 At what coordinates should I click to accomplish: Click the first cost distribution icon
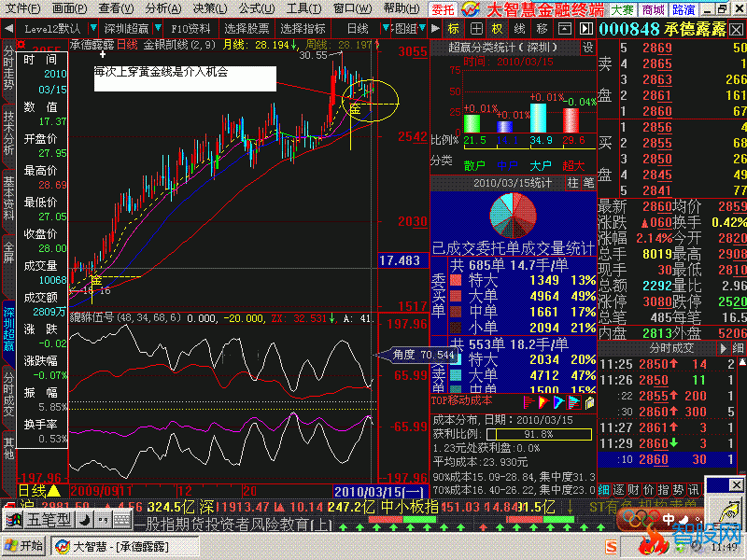[x=529, y=403]
